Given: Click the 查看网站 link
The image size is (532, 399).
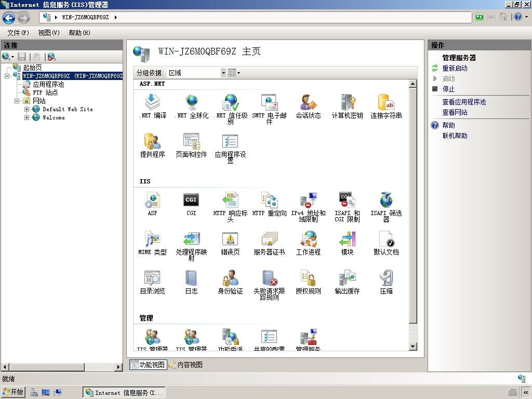Looking at the screenshot, I should point(455,112).
